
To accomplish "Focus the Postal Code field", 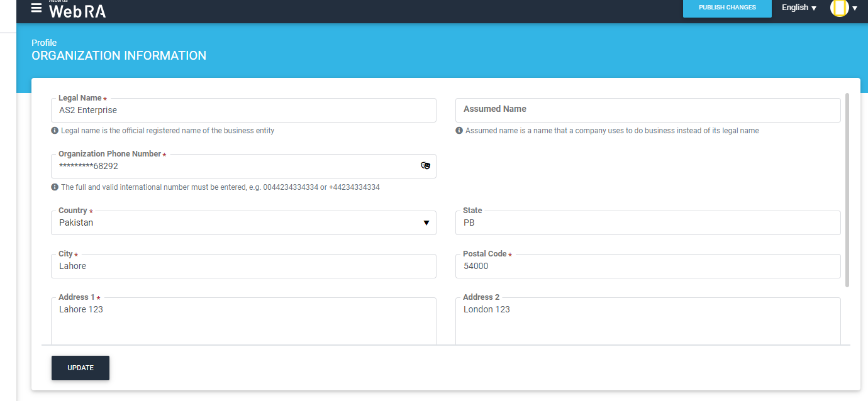I will point(647,266).
